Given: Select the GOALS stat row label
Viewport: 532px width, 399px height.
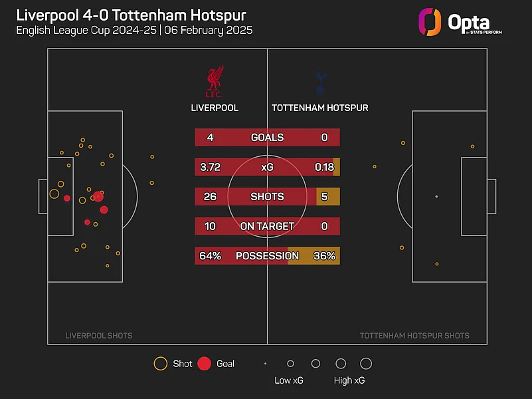Looking at the screenshot, I should [267, 138].
